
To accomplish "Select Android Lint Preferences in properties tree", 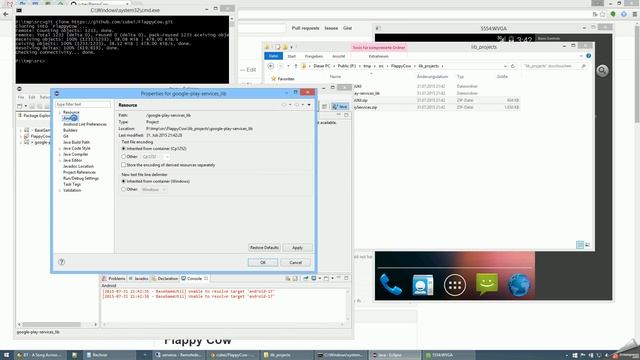I will [85, 124].
